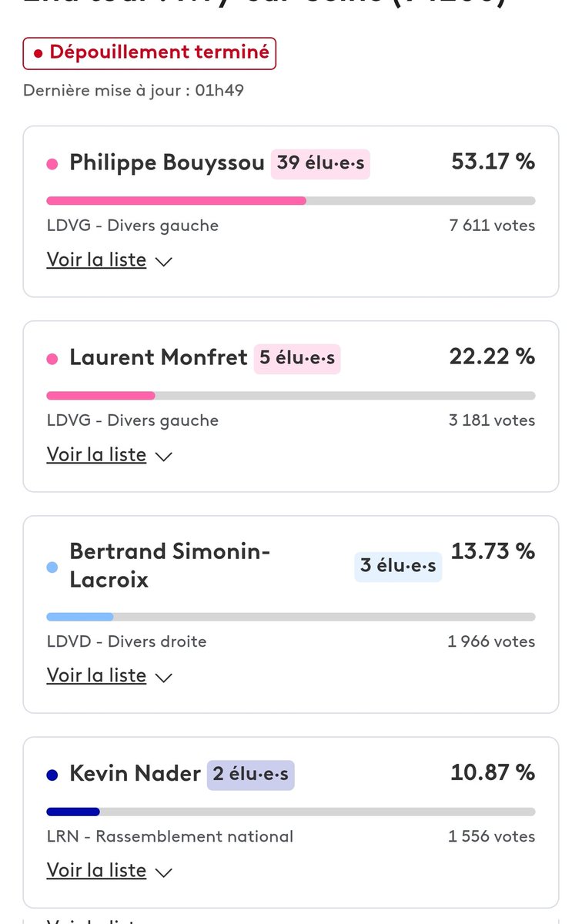This screenshot has width=582, height=924.
Task: Click the 'Dernière mise à jour : 01h49' text
Action: tap(134, 90)
